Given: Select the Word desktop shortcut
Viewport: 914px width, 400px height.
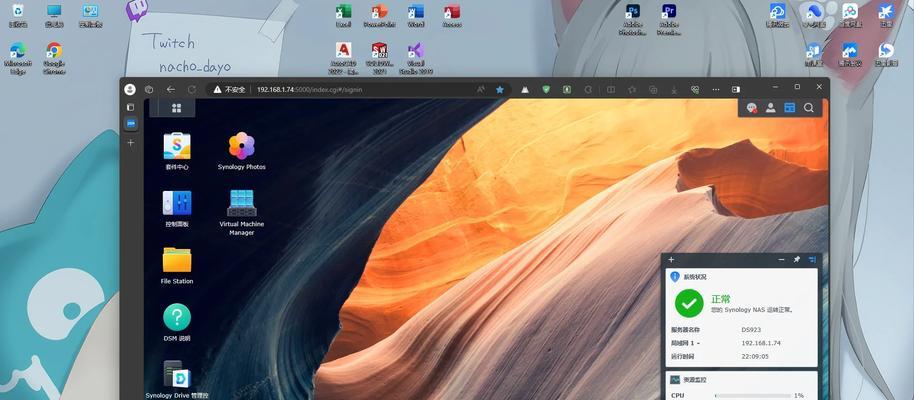Looking at the screenshot, I should (416, 16).
